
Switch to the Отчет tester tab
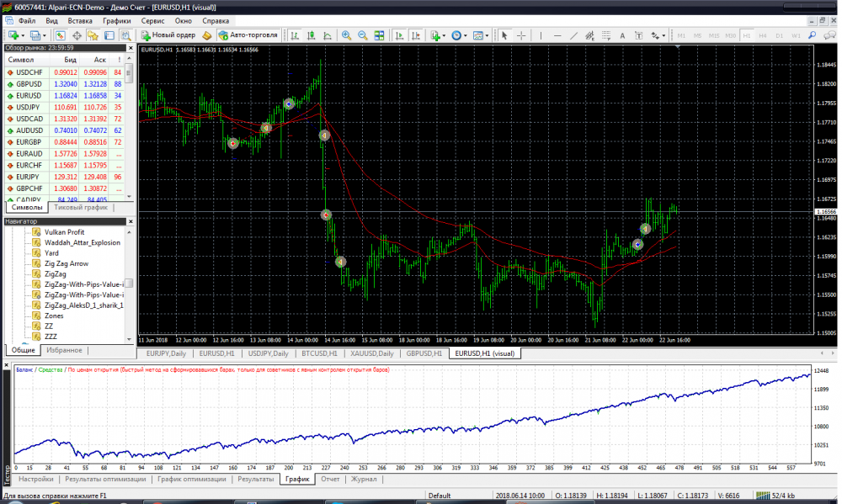(x=330, y=479)
